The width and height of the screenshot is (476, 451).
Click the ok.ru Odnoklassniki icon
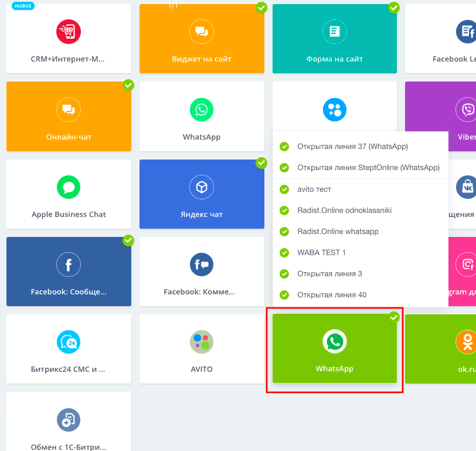[467, 342]
